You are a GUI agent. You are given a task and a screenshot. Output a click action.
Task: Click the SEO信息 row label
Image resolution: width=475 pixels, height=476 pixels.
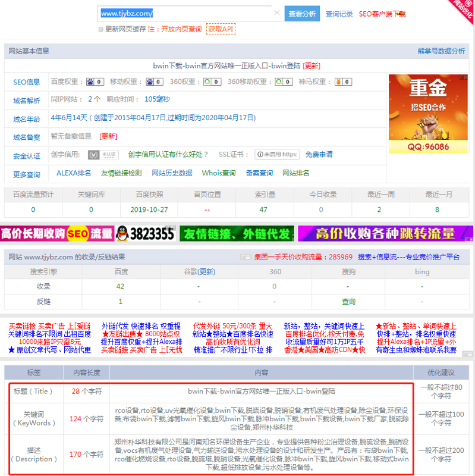[x=26, y=82]
